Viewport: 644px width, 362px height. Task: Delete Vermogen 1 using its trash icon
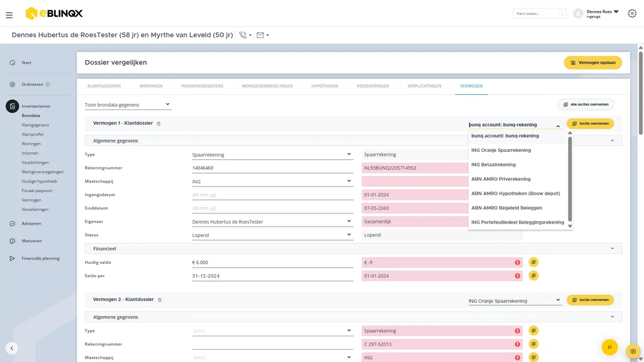[x=158, y=123]
